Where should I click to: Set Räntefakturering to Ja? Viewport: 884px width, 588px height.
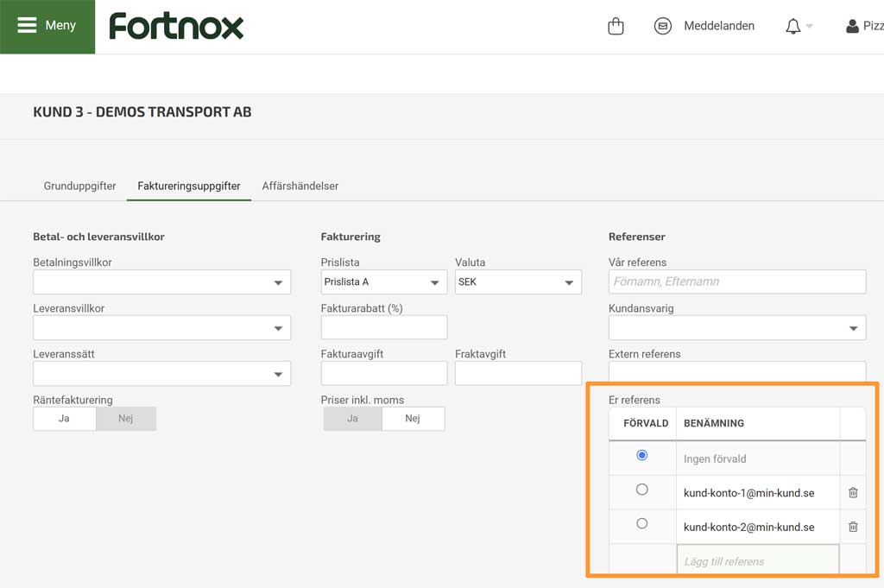(64, 419)
